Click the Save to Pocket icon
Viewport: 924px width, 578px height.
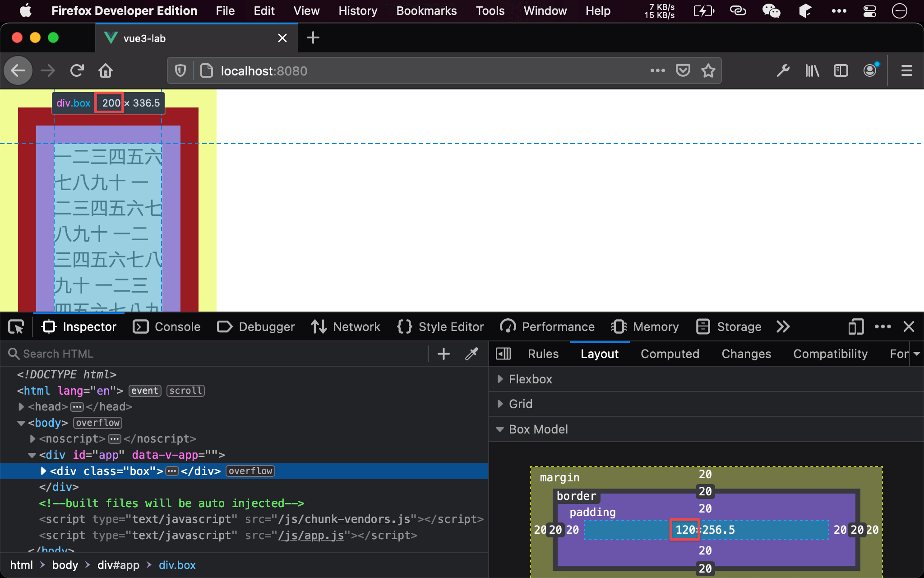point(683,71)
